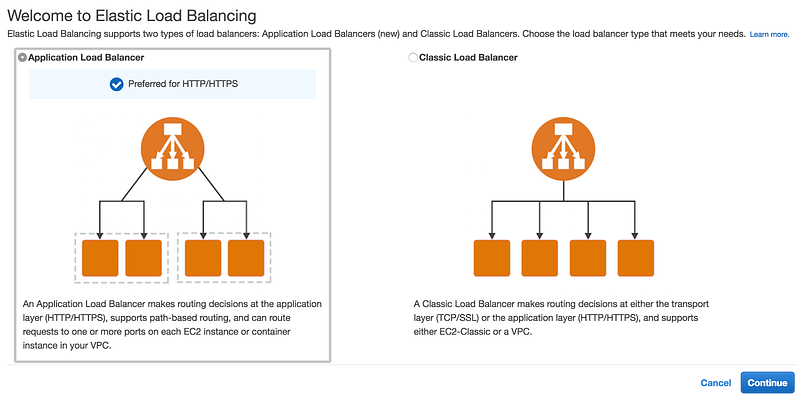Click the blue checkmark icon beside Preferred for HTTP/HTTPS

[x=116, y=84]
